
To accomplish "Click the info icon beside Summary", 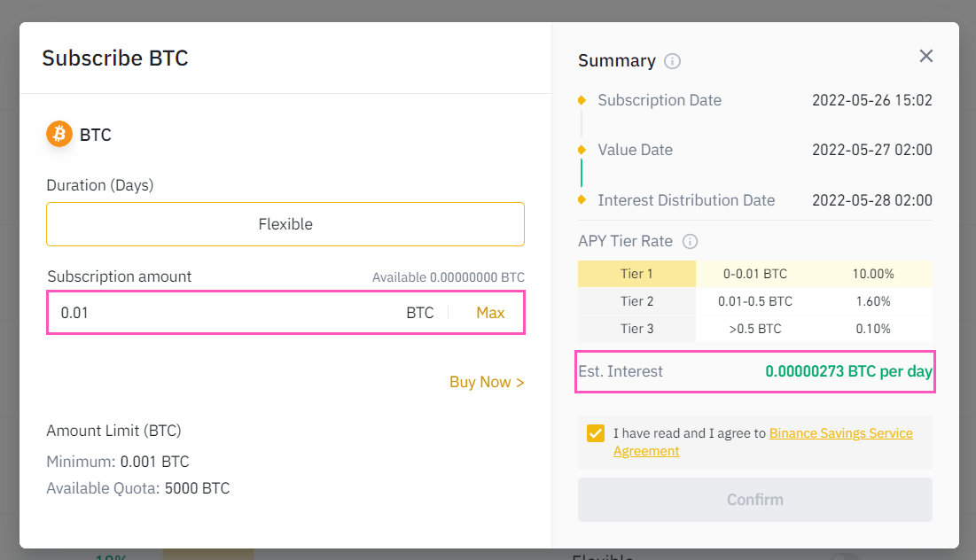I will pyautogui.click(x=673, y=61).
